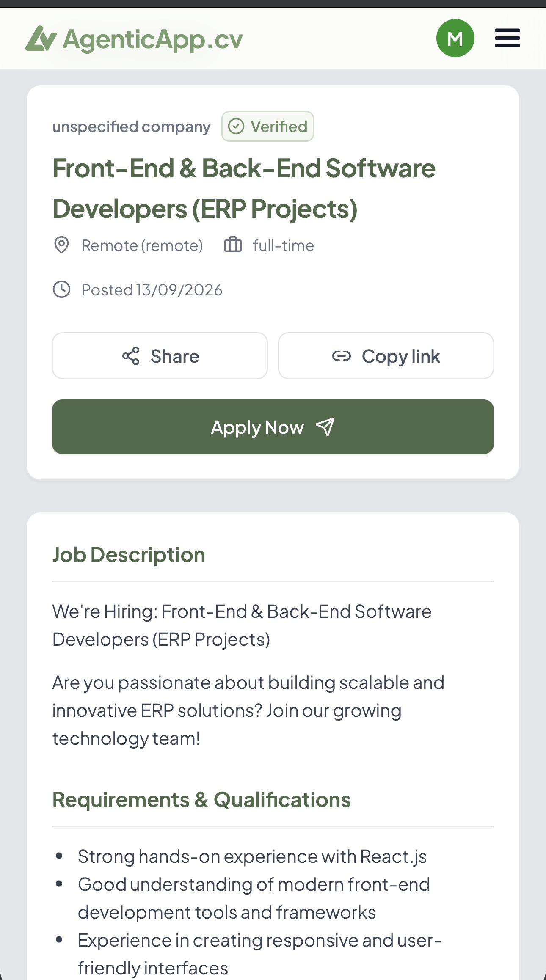The image size is (546, 980).
Task: Open the user profile avatar M
Action: pyautogui.click(x=455, y=38)
